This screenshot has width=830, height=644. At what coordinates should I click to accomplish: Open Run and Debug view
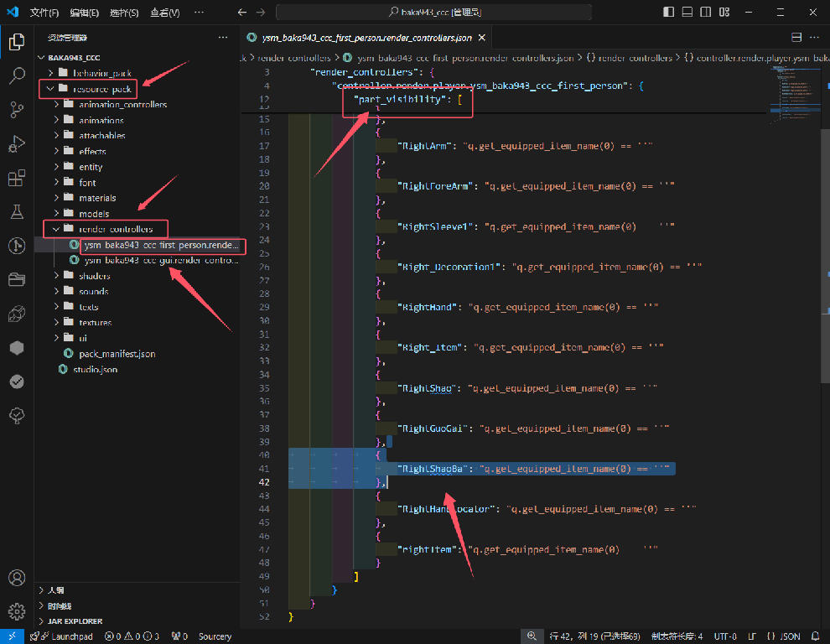(x=17, y=143)
